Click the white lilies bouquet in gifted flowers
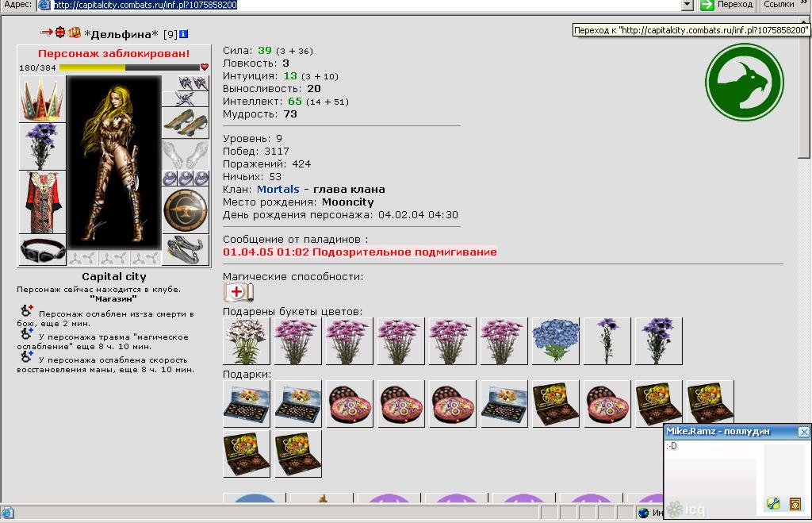 (247, 341)
